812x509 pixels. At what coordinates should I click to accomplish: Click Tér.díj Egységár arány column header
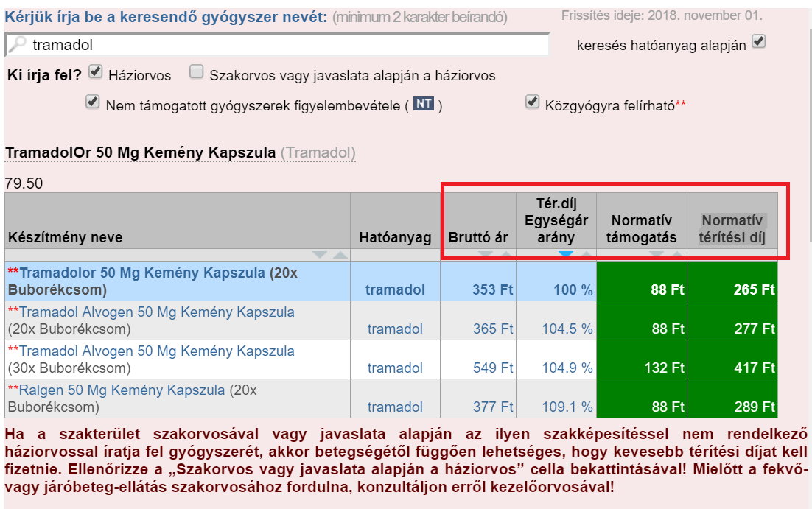556,220
